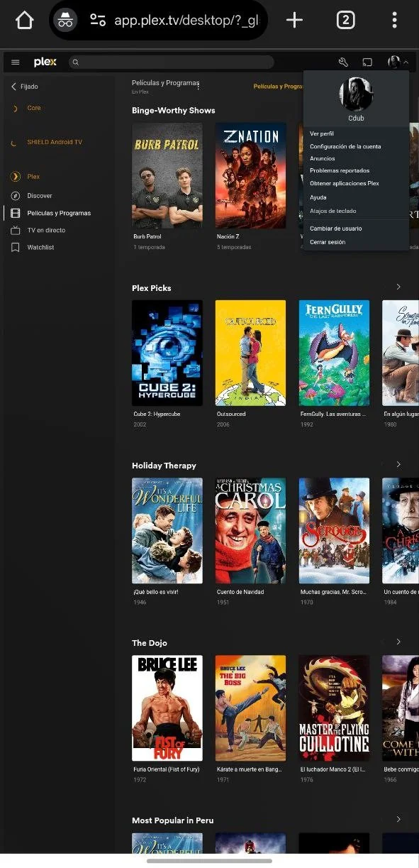This screenshot has width=419, height=868.
Task: Click Cdub profile picture in menu
Action: [x=356, y=94]
